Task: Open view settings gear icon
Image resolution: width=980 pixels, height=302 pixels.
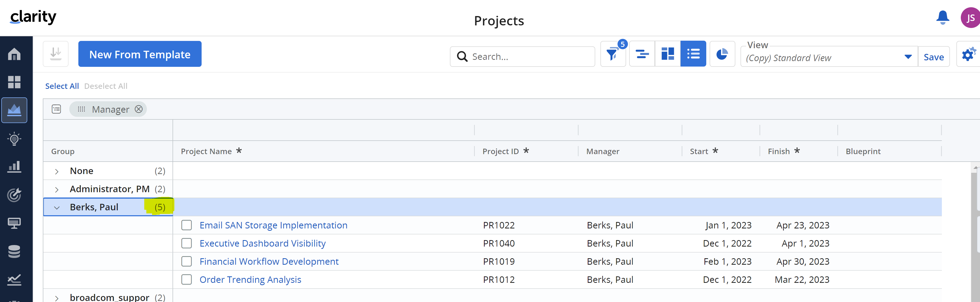Action: (x=968, y=54)
